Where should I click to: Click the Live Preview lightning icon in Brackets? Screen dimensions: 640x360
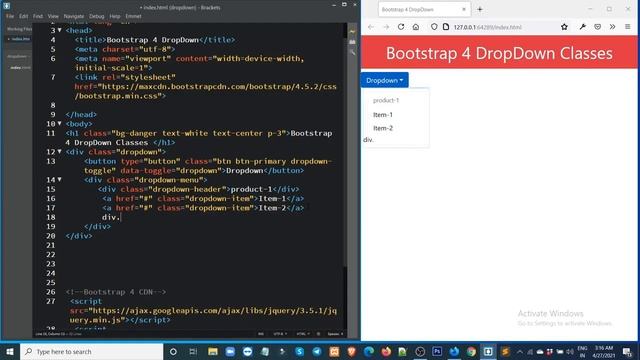pos(352,31)
